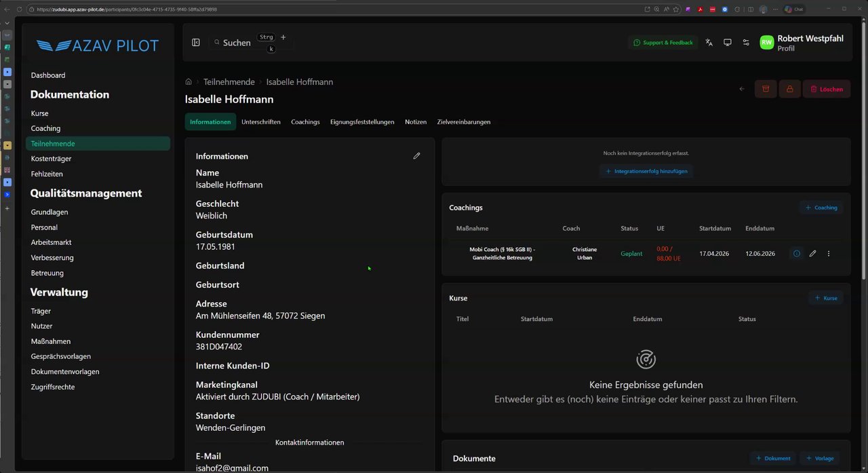Click Integrationserfolg hinzufügen
The image size is (868, 473).
646,172
